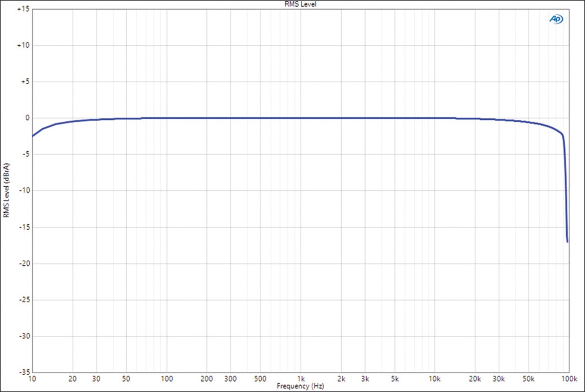Image resolution: width=585 pixels, height=392 pixels.
Task: Click the 20k label on the frequency axis
Action: click(475, 379)
